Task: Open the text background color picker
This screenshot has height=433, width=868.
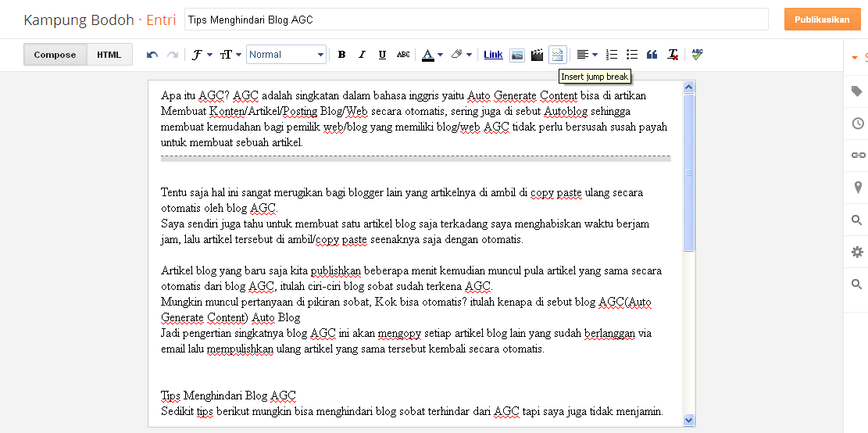Action: coord(461,55)
